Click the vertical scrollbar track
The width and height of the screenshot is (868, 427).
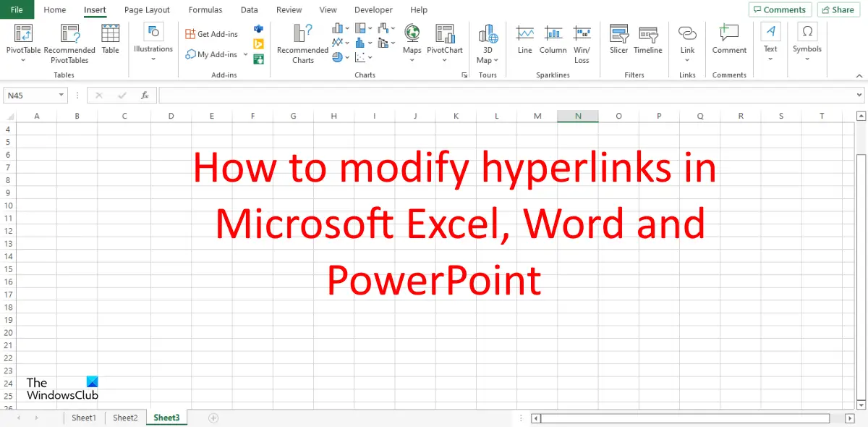(x=861, y=261)
